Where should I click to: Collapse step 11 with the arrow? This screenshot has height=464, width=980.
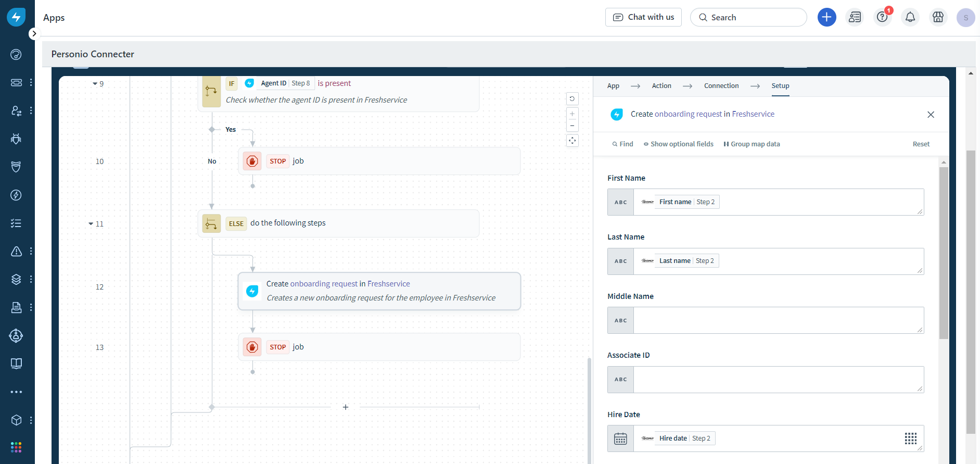[91, 224]
